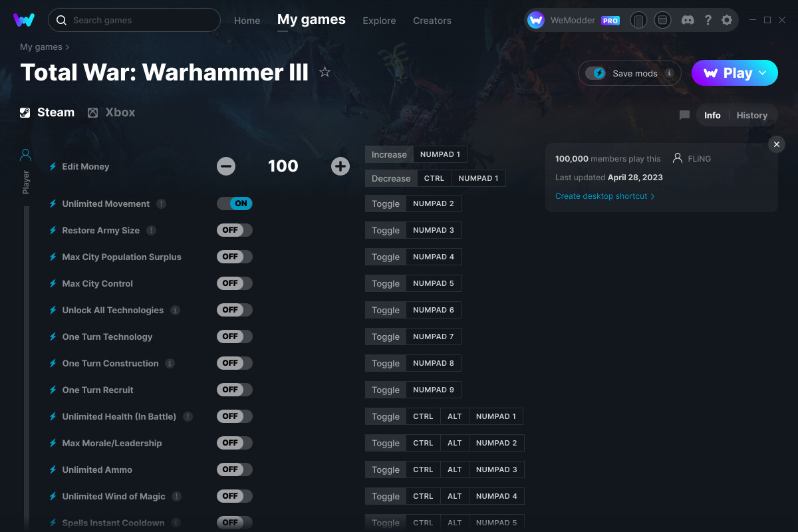Favorite the game with star icon

[325, 72]
